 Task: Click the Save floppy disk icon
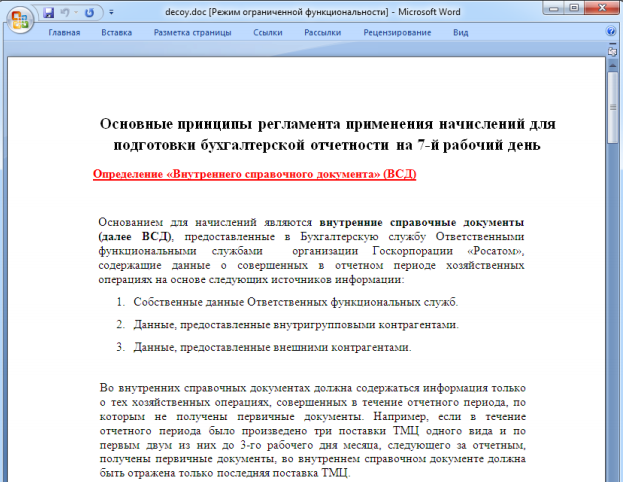coord(48,13)
